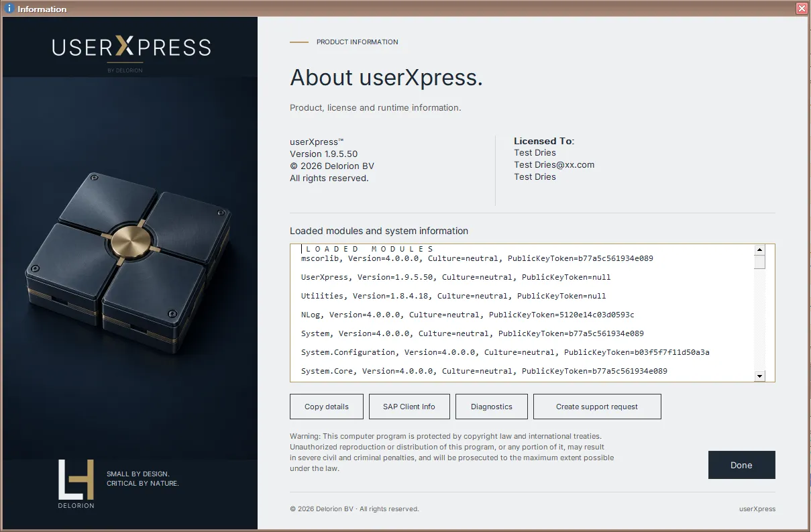Image resolution: width=811 pixels, height=532 pixels.
Task: Click Product, license and runtime information subtitle
Action: point(375,107)
